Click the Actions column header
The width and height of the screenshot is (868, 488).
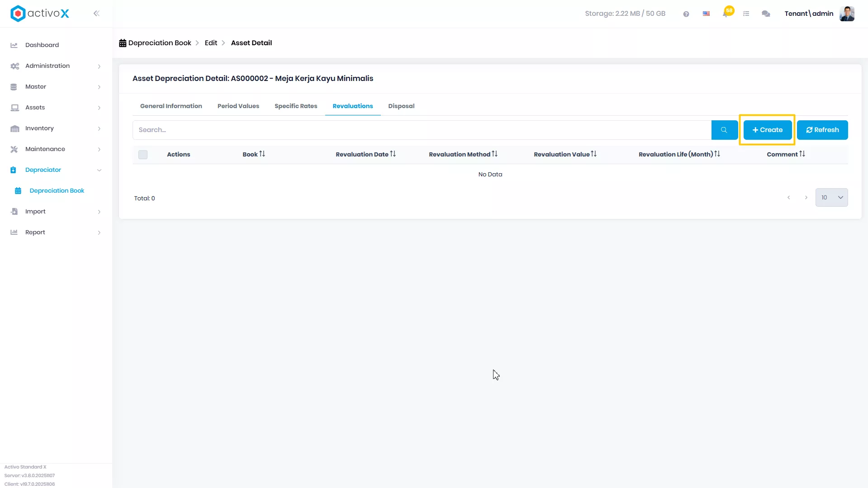pyautogui.click(x=179, y=155)
